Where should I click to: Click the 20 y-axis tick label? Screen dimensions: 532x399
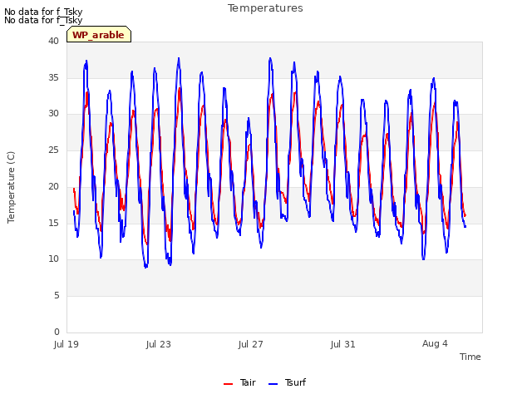click(x=53, y=186)
